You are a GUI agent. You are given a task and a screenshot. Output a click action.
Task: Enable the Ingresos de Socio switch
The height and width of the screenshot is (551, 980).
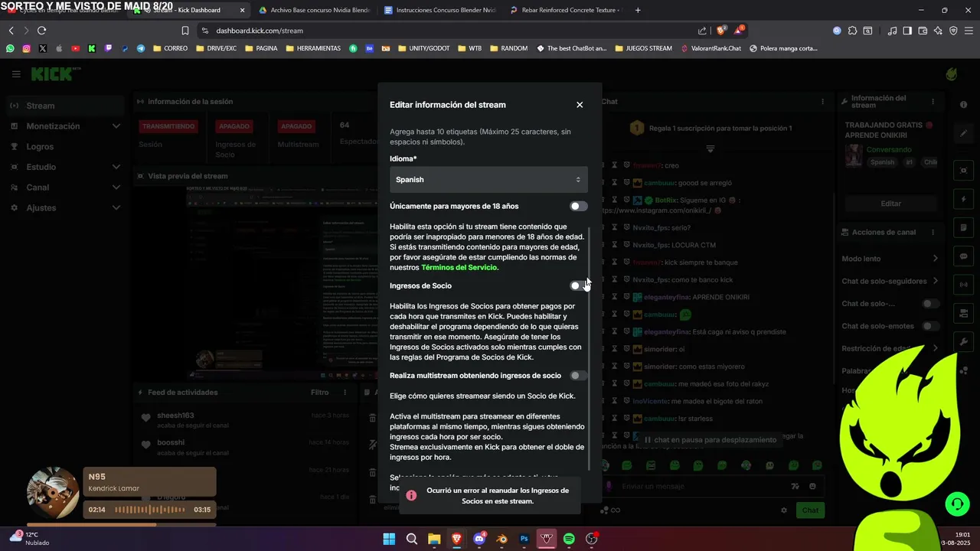click(x=579, y=285)
